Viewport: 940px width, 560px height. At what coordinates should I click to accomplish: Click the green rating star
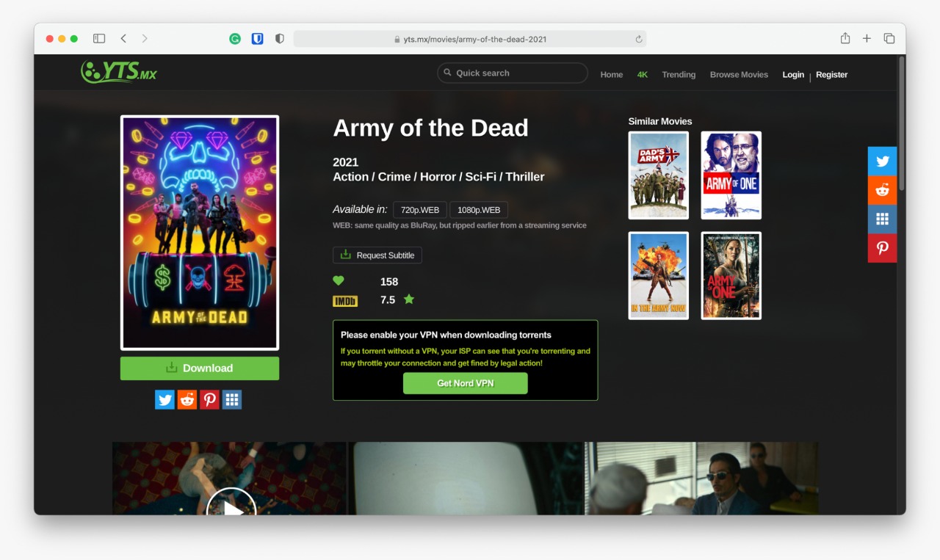point(409,299)
